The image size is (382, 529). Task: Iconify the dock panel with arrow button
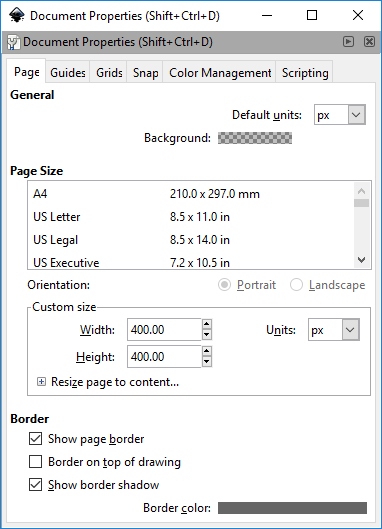click(x=348, y=42)
